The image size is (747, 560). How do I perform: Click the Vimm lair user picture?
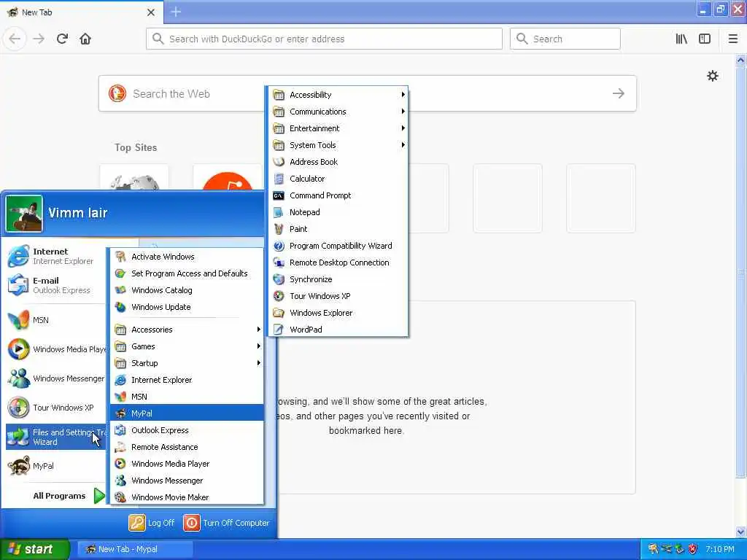pos(24,214)
